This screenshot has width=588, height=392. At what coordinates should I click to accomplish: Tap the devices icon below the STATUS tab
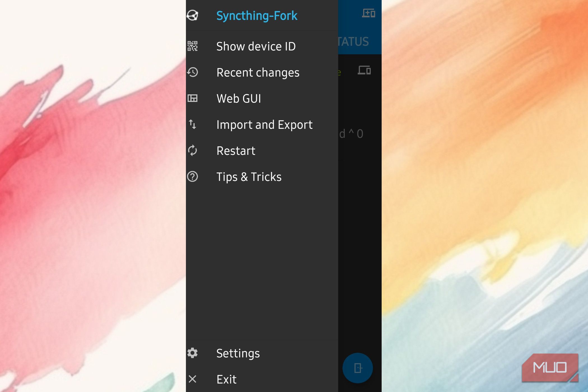[364, 70]
